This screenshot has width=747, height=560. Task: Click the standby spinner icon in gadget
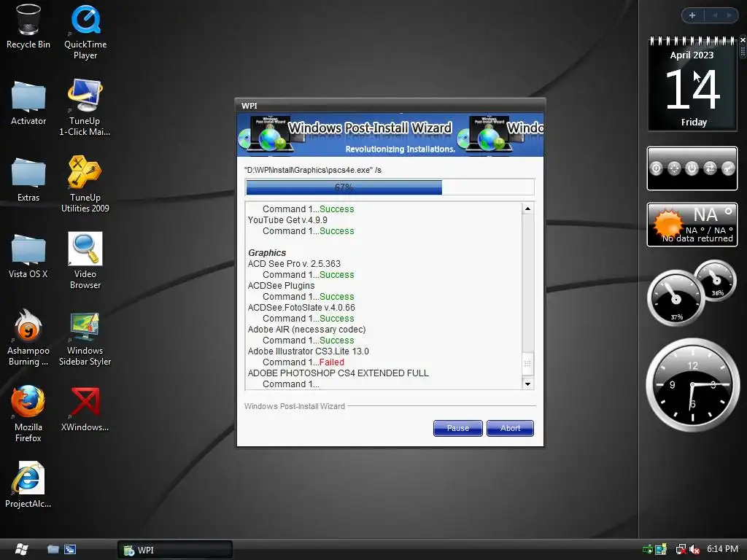pos(674,168)
